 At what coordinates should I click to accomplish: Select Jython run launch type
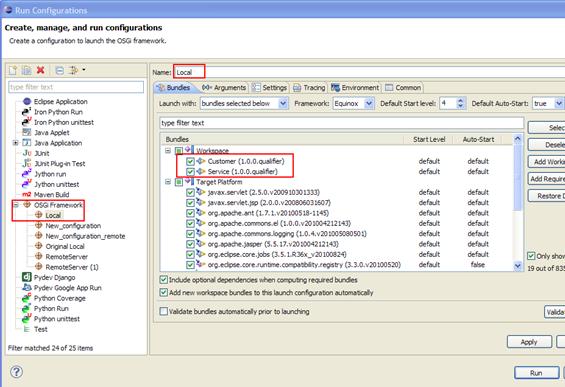pos(50,174)
